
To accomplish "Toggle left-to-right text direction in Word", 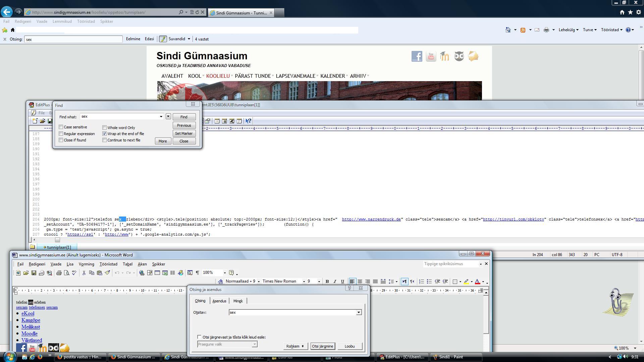I will pyautogui.click(x=404, y=282).
